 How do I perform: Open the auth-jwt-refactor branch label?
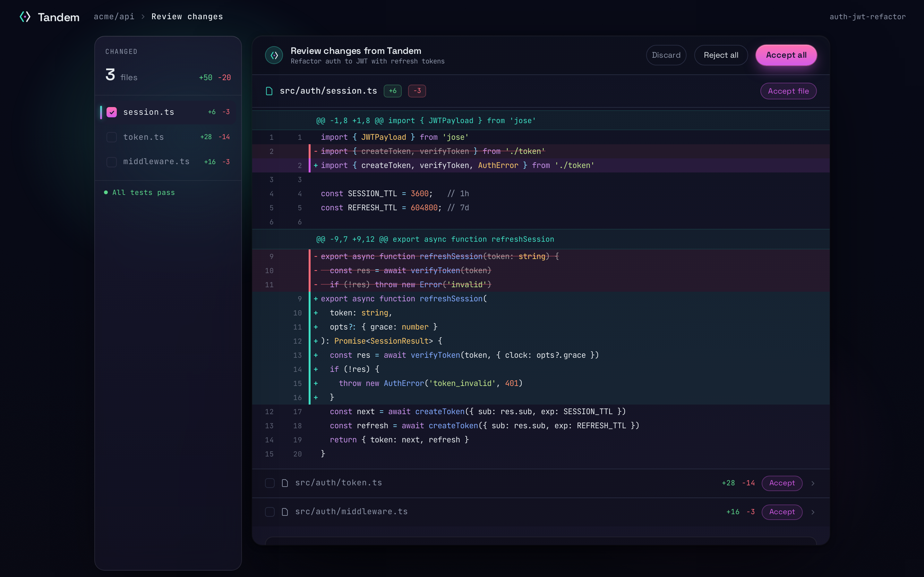click(868, 17)
